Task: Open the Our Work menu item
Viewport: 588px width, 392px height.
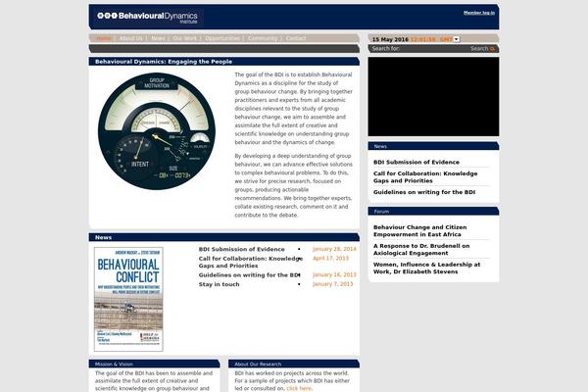Action: 184,38
